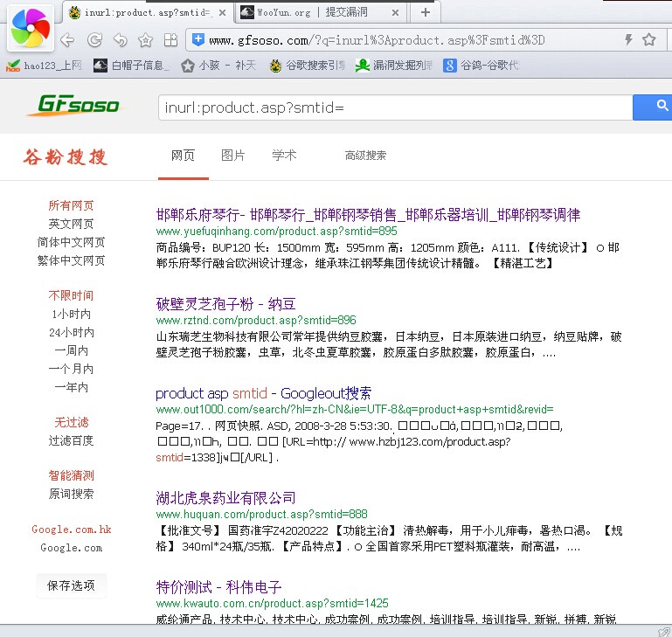Choose 原词搜索 option
Image resolution: width=672 pixels, height=637 pixels.
coord(71,495)
